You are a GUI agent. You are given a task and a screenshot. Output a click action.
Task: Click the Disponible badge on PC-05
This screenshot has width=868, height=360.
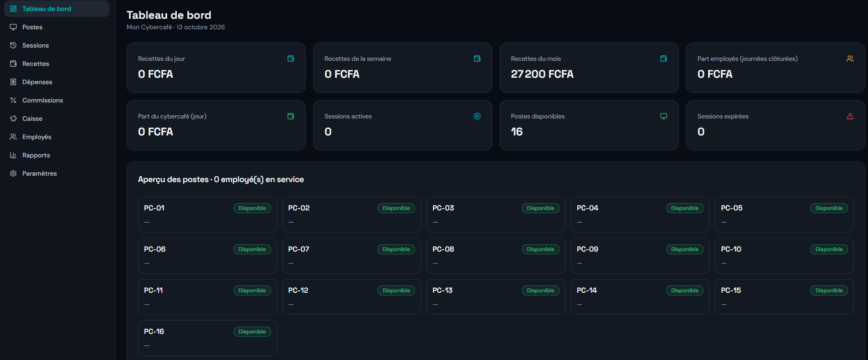click(829, 208)
